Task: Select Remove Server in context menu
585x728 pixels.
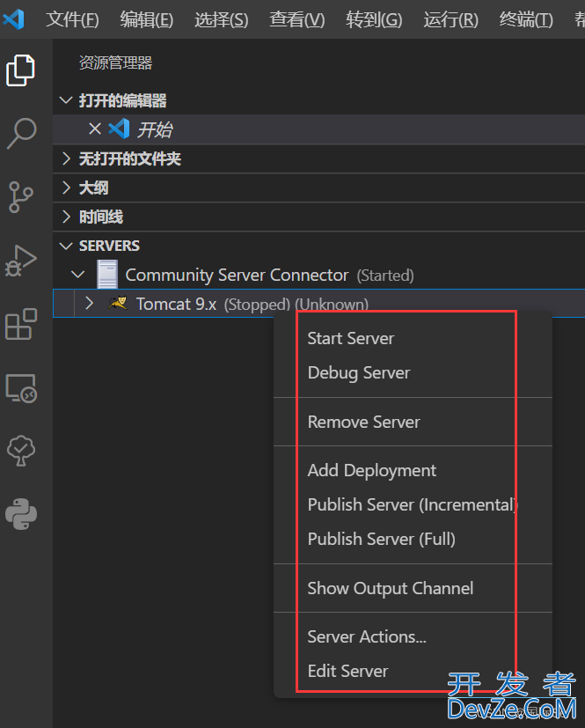Action: [x=413, y=422]
